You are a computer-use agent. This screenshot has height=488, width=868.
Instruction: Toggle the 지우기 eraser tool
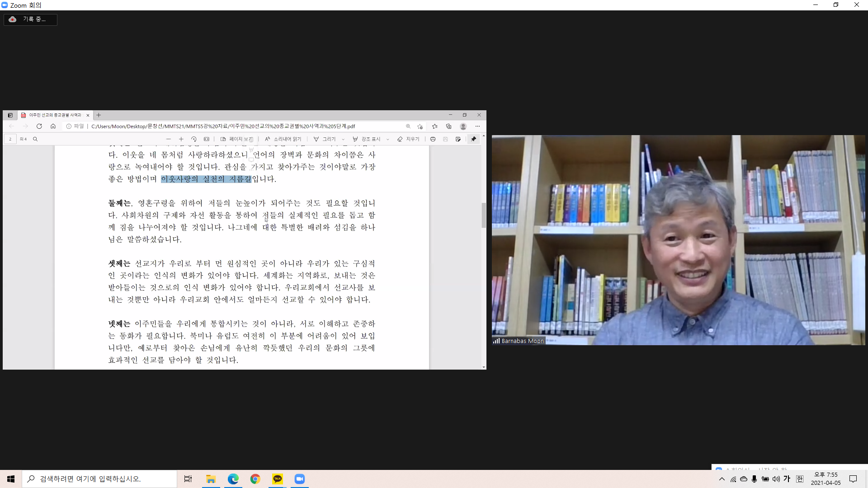click(x=408, y=139)
